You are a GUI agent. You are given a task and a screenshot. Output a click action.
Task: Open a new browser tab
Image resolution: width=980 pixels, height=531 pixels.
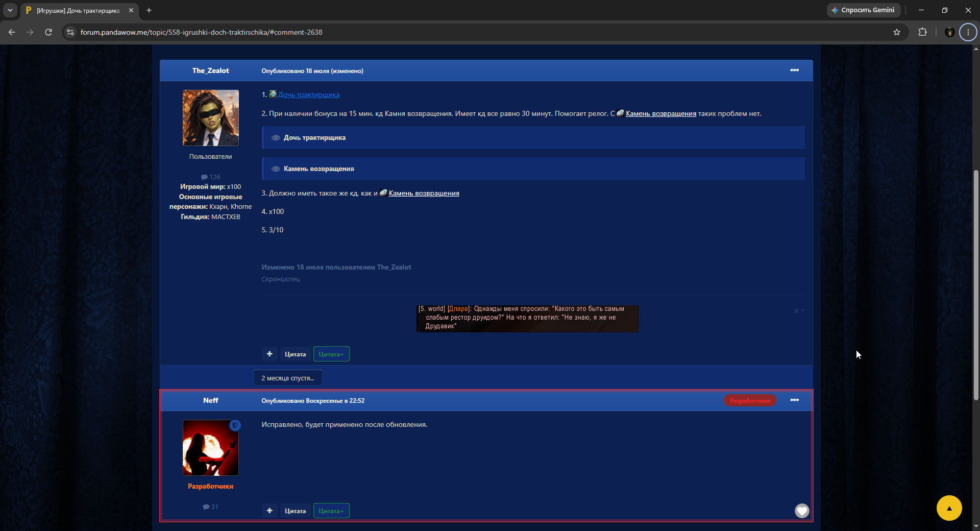pyautogui.click(x=149, y=10)
